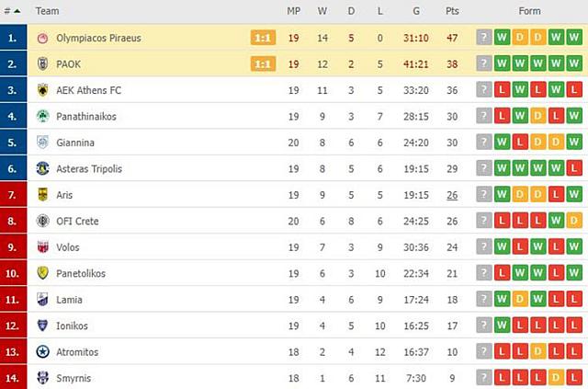Click Aris underlined 26 points value
Screen dimensions: 588x389
tap(452, 195)
